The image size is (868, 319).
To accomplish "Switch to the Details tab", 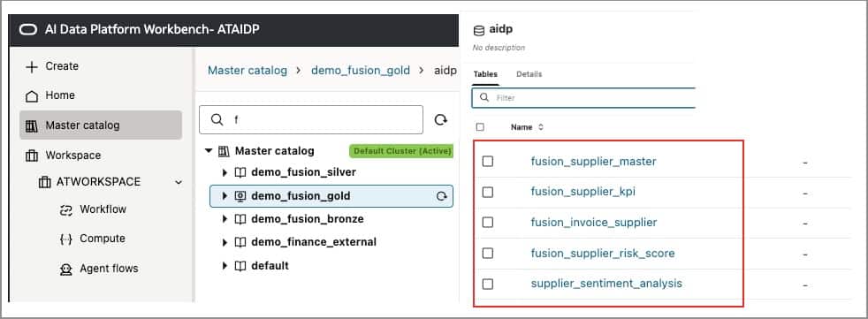I will [529, 74].
